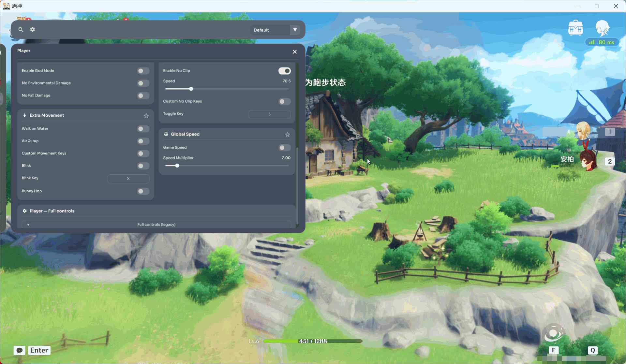626x364 pixels.
Task: Favorite the Global Speed section star
Action: point(288,135)
